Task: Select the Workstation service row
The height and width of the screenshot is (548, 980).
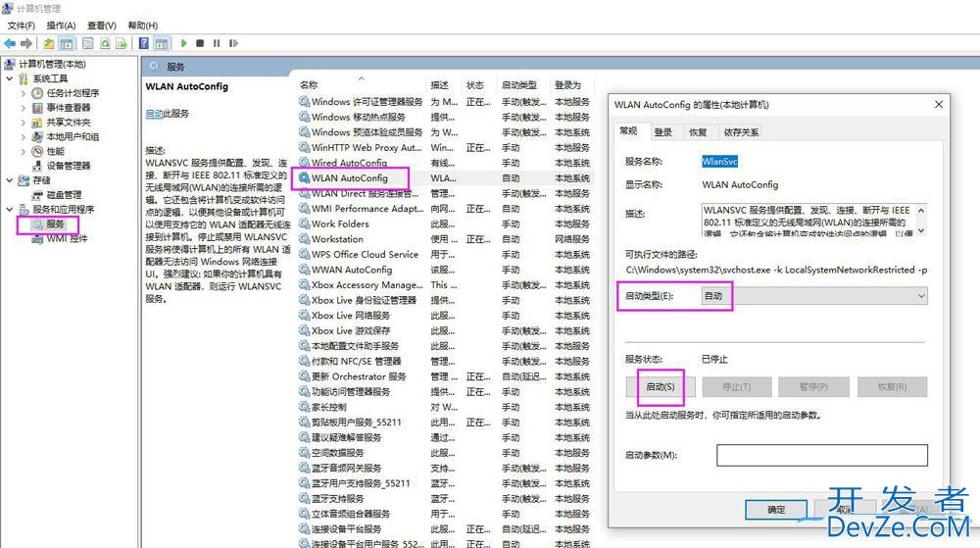Action: click(444, 239)
